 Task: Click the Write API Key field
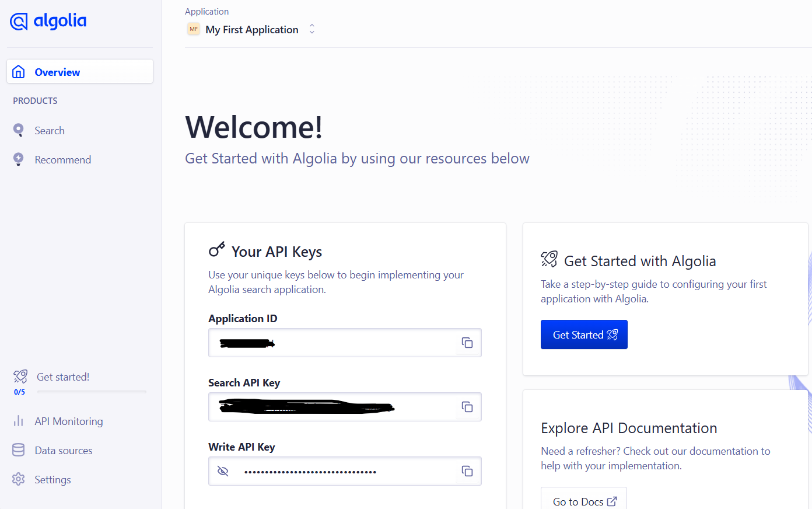pos(345,471)
